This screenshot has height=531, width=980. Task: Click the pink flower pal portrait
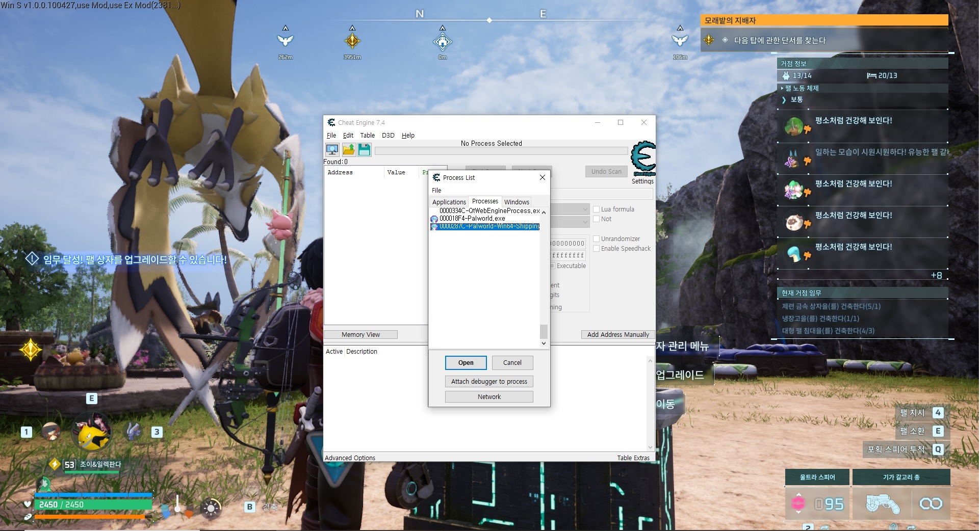click(x=793, y=190)
